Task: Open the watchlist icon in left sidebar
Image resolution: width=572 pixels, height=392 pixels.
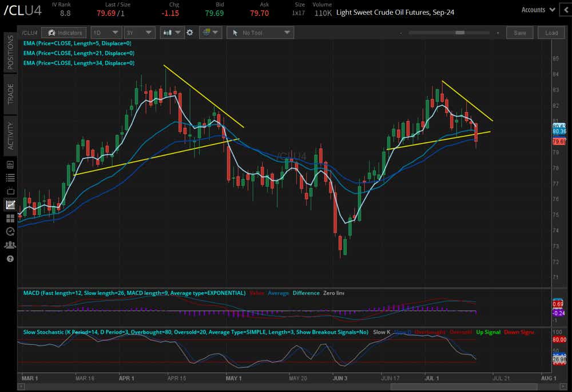Action: click(9, 164)
